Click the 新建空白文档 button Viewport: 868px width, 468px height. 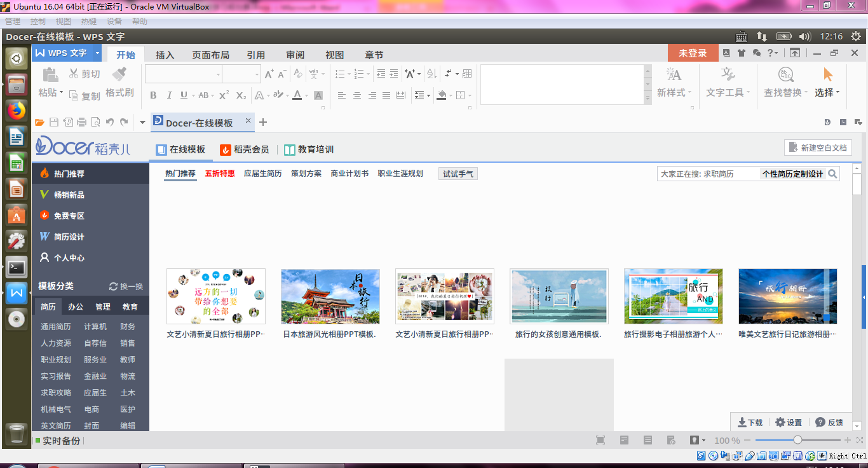coord(818,148)
